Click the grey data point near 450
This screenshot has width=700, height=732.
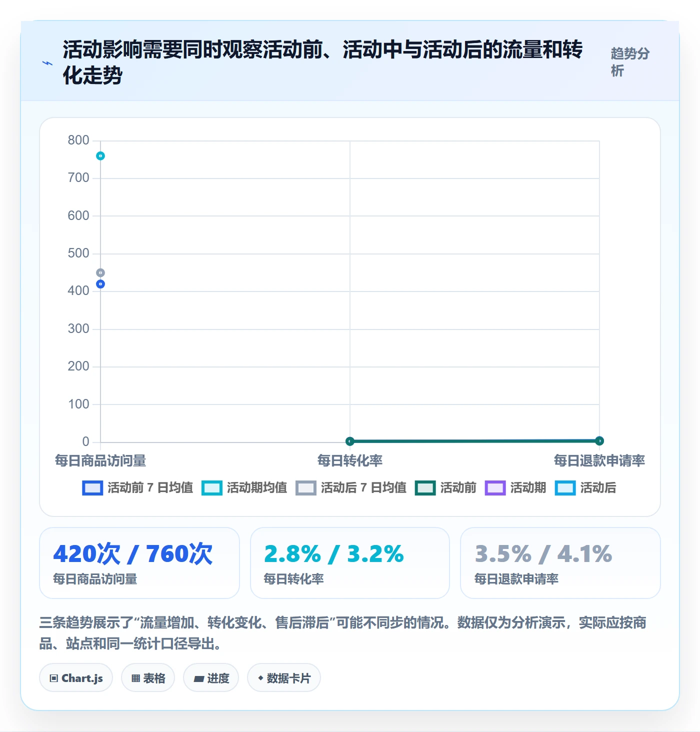click(100, 273)
